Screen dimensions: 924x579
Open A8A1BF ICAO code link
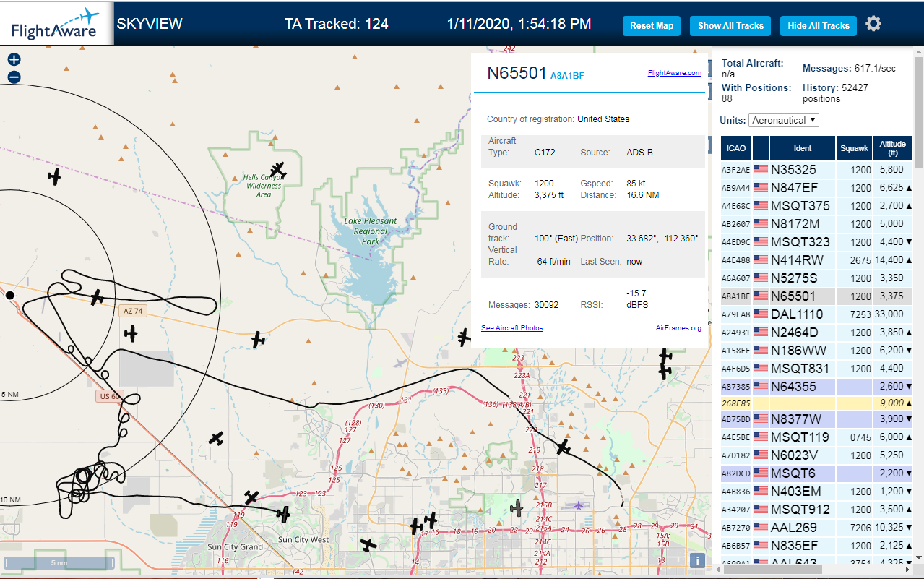[x=567, y=75]
